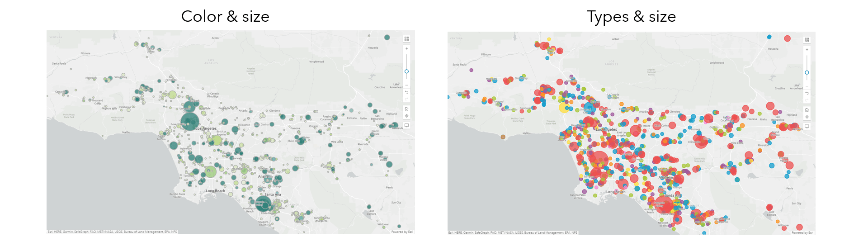Click 'Anaheim' label on left map

pyautogui.click(x=265, y=176)
